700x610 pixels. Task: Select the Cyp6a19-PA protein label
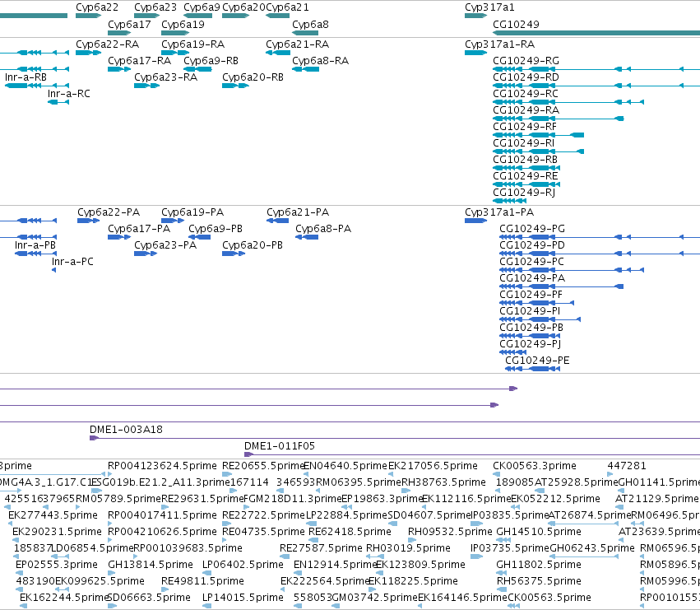pos(192,212)
